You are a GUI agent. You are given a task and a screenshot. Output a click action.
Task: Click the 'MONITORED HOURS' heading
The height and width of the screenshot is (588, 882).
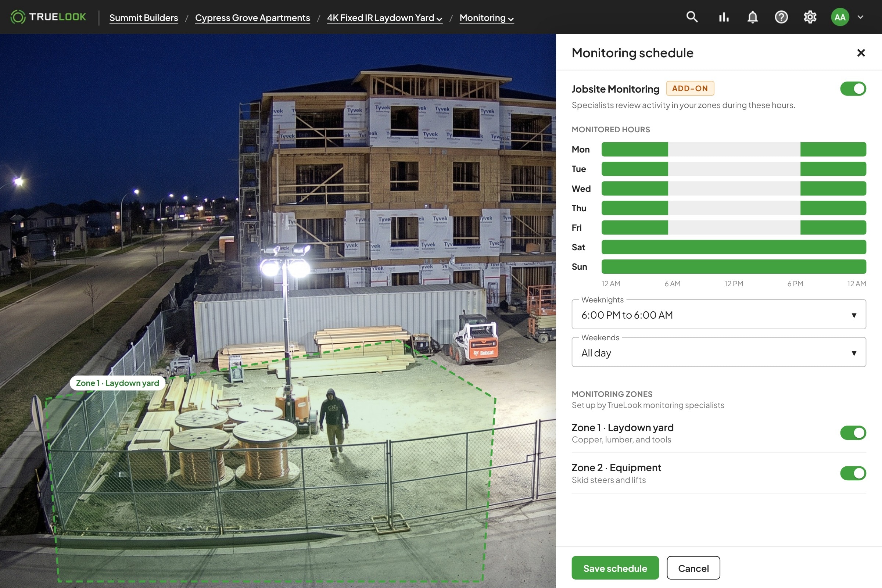610,129
